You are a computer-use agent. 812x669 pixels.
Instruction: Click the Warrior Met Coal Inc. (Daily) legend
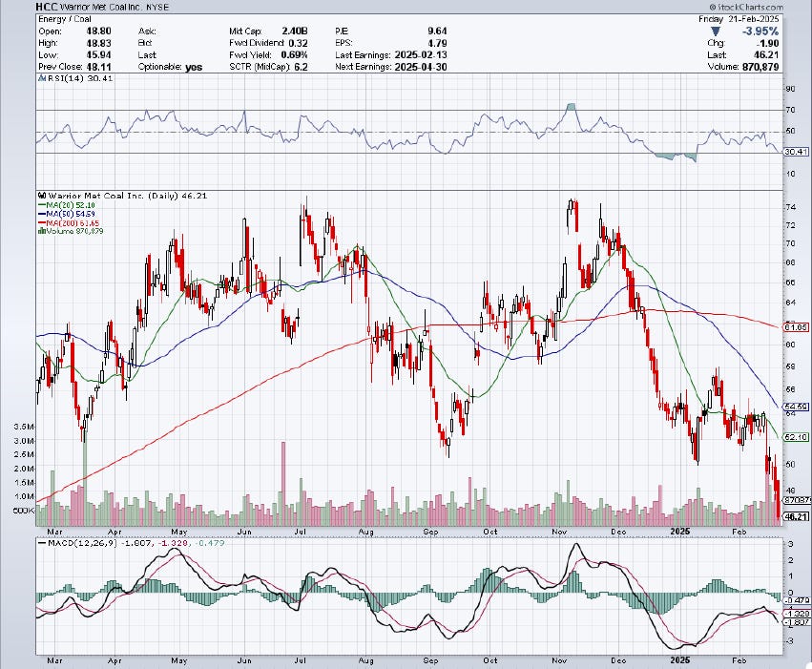coord(123,196)
